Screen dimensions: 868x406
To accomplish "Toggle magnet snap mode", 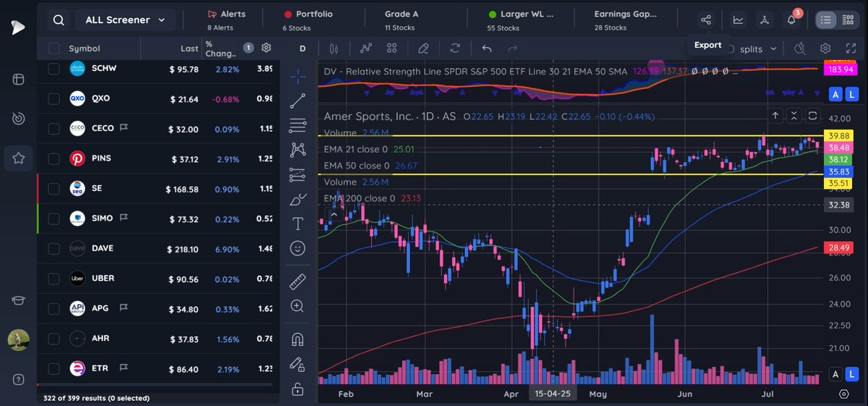I will (297, 339).
